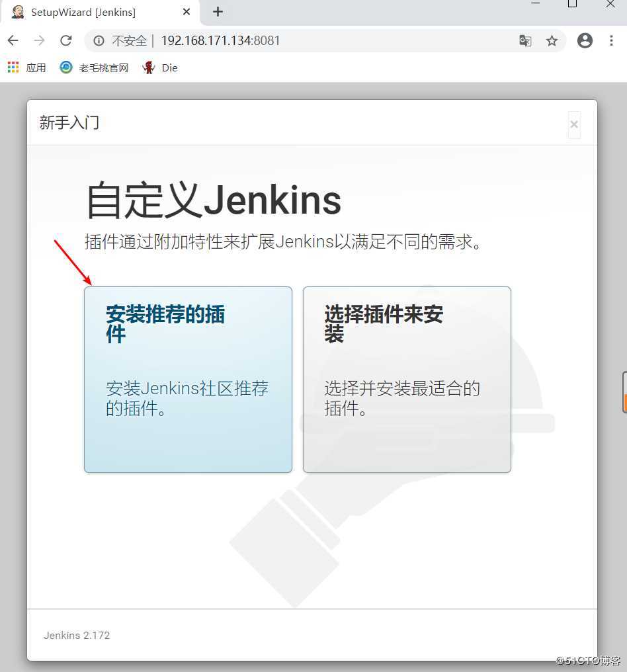Open the 老毛桃官网 bookmark
Image resolution: width=627 pixels, height=672 pixels.
coord(95,67)
